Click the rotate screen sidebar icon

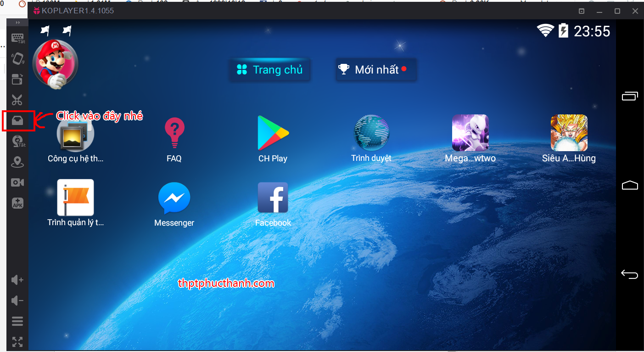17,79
